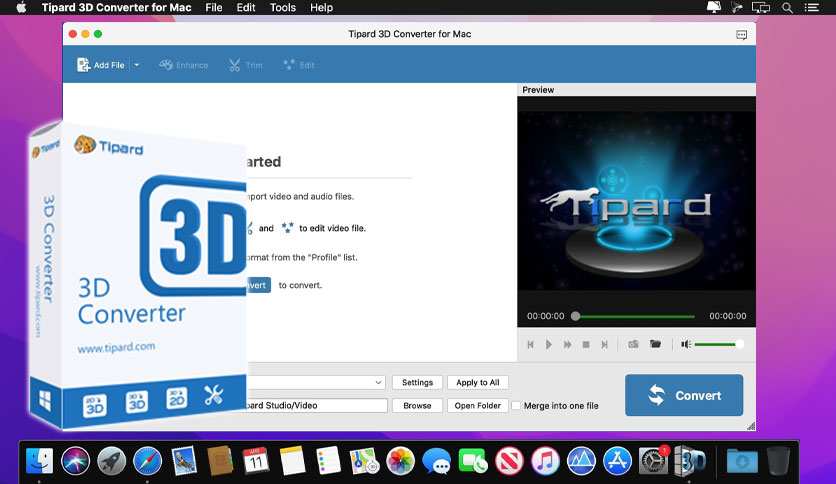Open News from the Dock
Image resolution: width=836 pixels, height=484 pixels.
click(509, 461)
